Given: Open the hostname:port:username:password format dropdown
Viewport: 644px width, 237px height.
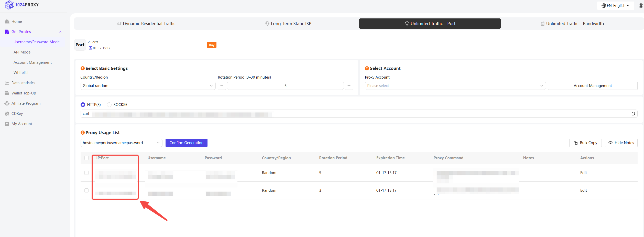Looking at the screenshot, I should tap(121, 143).
